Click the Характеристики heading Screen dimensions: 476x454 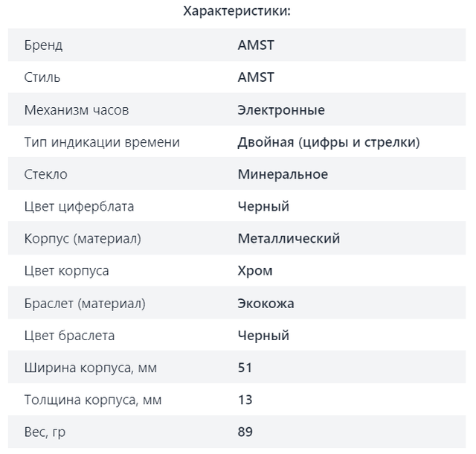click(x=237, y=11)
